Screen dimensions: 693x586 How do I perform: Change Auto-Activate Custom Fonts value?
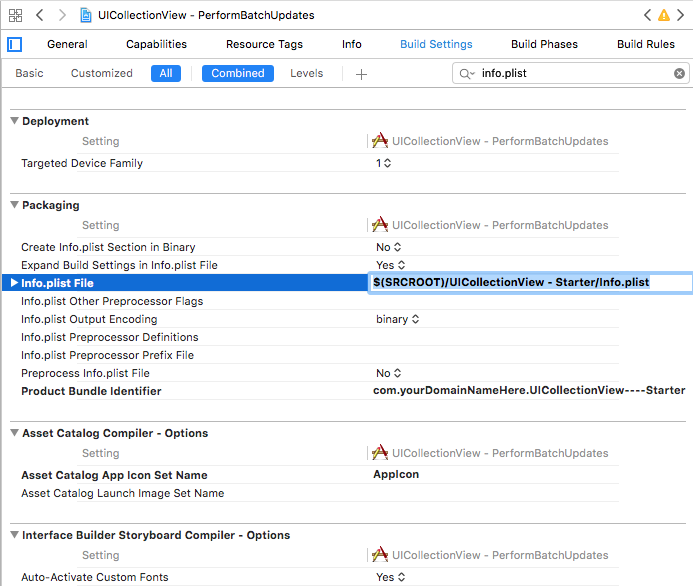pos(391,577)
